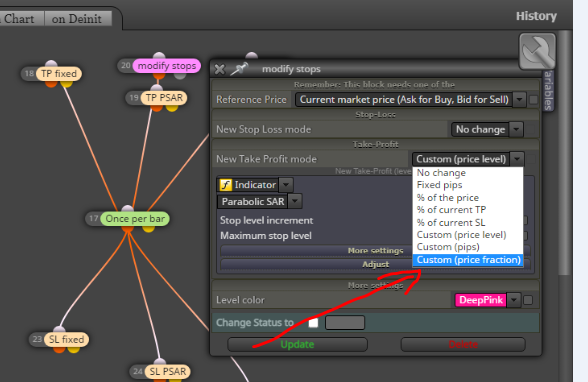Image resolution: width=588 pixels, height=382 pixels.
Task: Select the SL PSAR block
Action: point(167,372)
